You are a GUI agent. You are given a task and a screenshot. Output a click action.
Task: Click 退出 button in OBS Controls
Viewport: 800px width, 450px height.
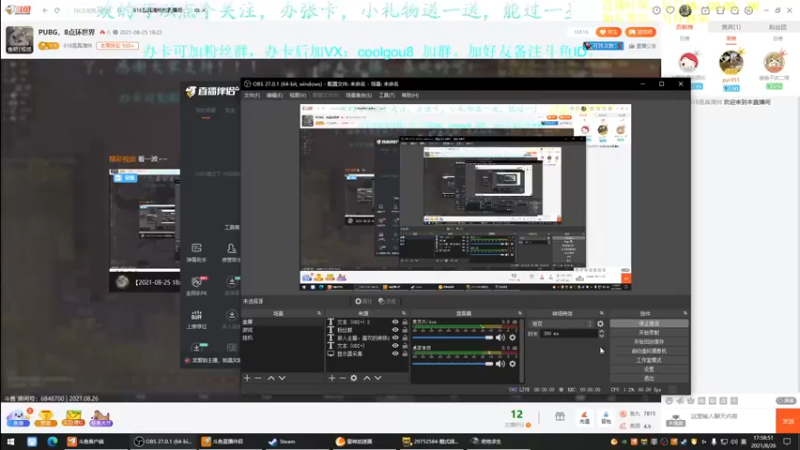tap(649, 379)
